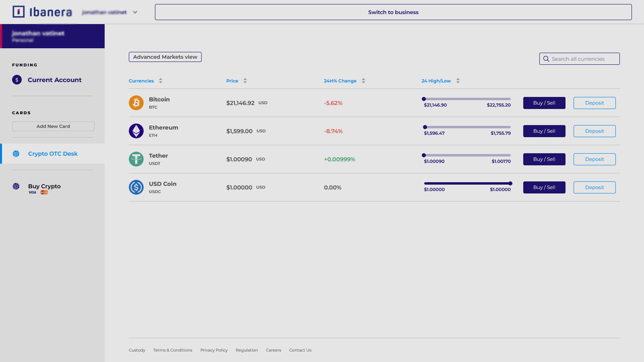Click the -8.74% change value

[x=333, y=131]
